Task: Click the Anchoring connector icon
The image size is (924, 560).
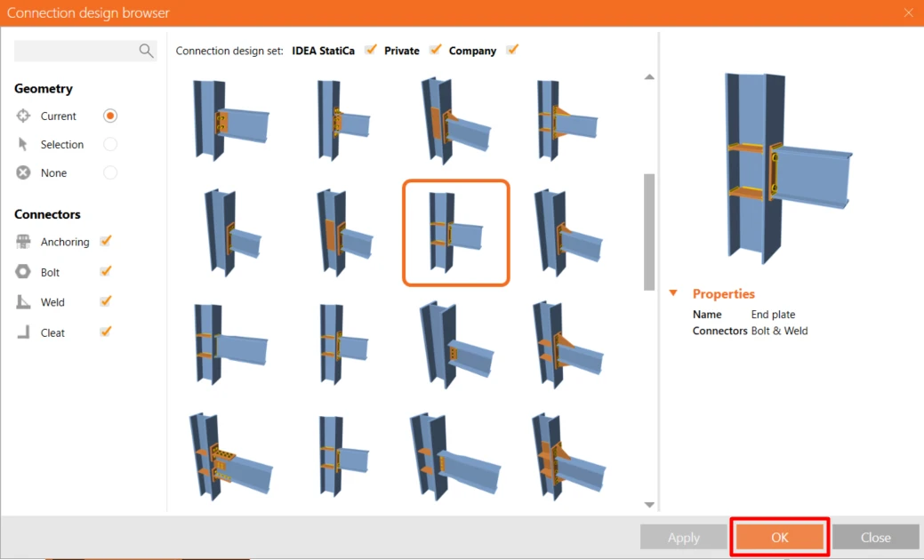Action: click(x=23, y=242)
